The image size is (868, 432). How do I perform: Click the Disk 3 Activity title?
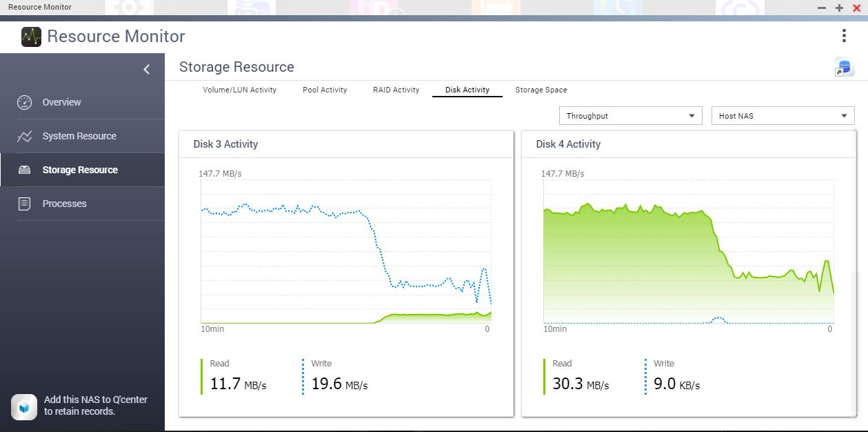[x=225, y=144]
